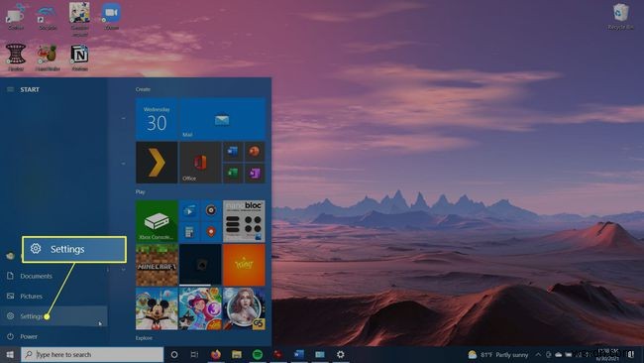This screenshot has height=363, width=644.
Task: Open the weather widget showing Partly sunny
Action: tap(497, 354)
